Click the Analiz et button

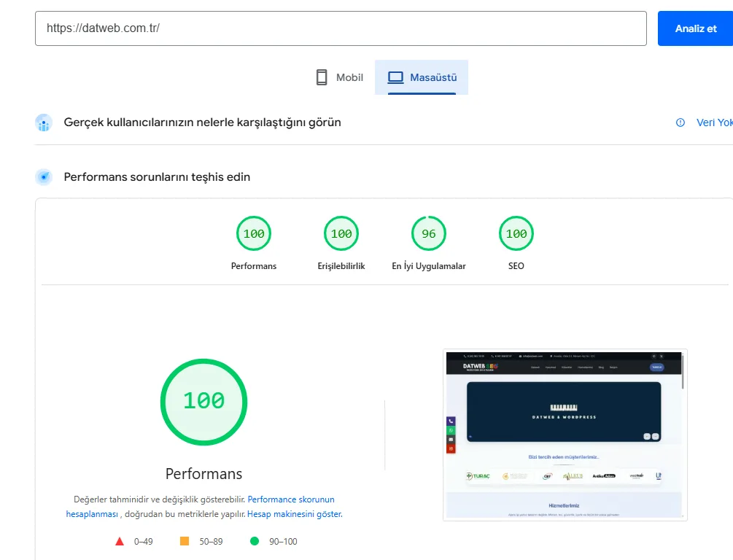point(695,28)
